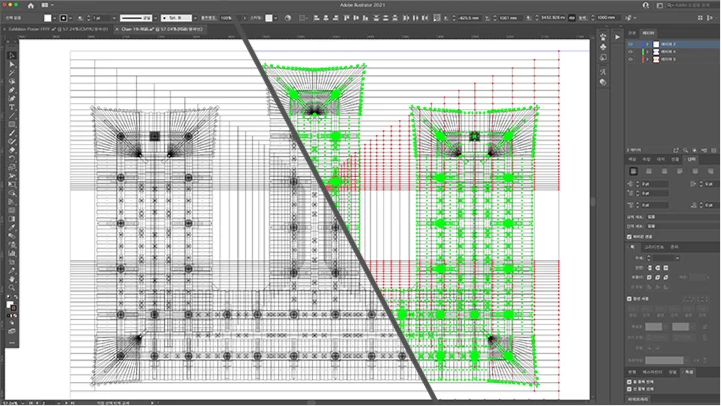The height and width of the screenshot is (406, 721).
Task: Open the Layers panel tab
Action: [648, 33]
